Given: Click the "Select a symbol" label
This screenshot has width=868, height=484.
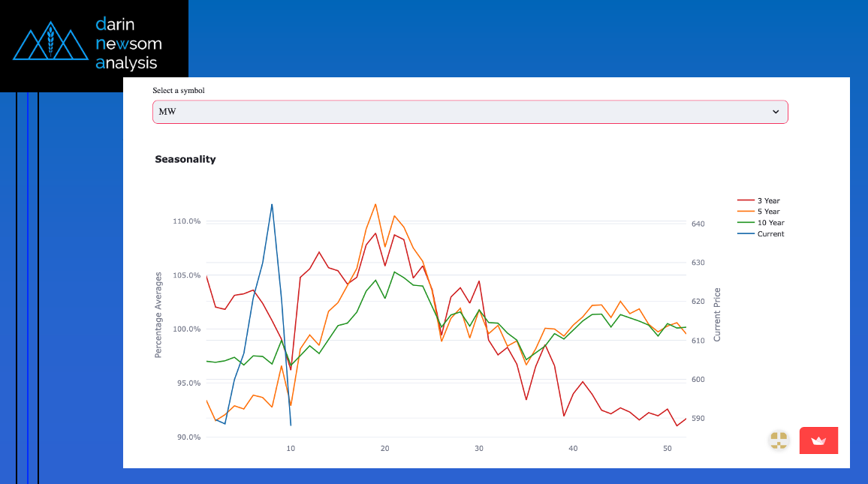Looking at the screenshot, I should tap(179, 91).
